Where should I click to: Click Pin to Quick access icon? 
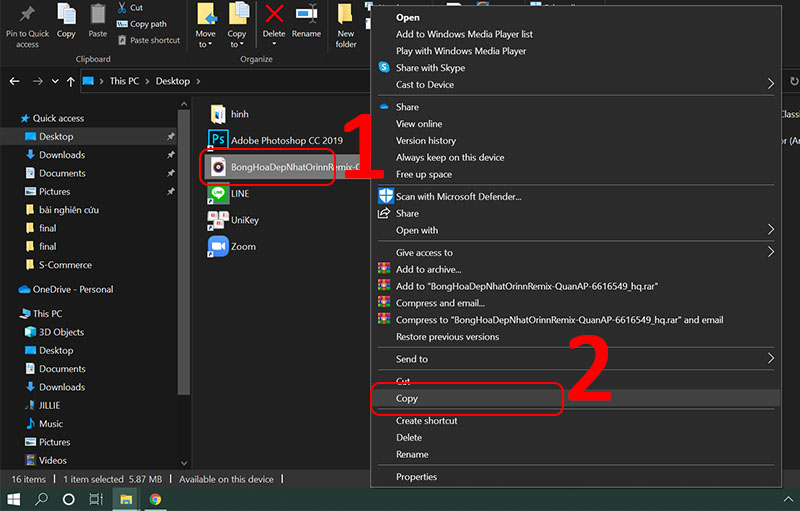[x=27, y=14]
